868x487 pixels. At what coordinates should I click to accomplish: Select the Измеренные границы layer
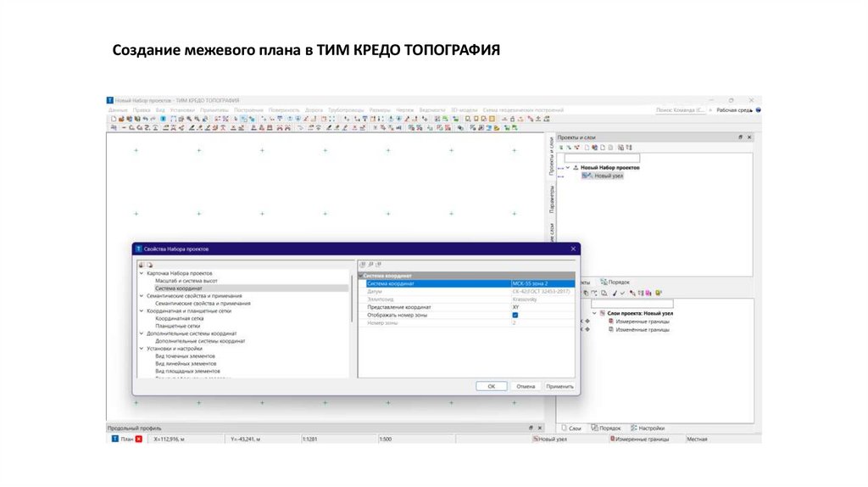[x=643, y=322]
